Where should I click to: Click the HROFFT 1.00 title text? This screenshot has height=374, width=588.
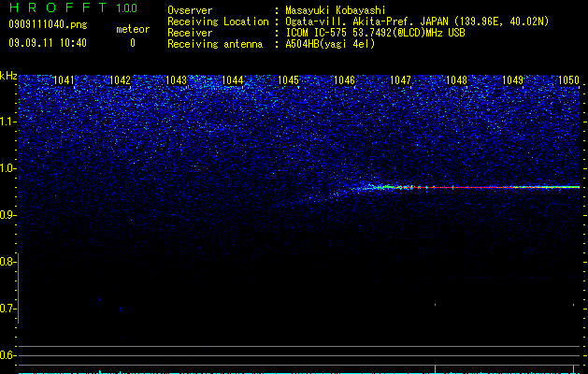(x=73, y=7)
